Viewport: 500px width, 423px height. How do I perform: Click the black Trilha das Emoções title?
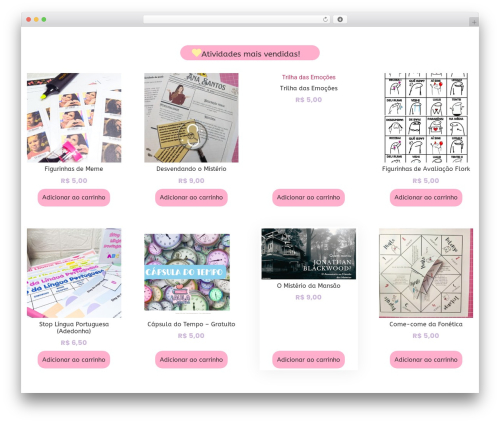(309, 88)
